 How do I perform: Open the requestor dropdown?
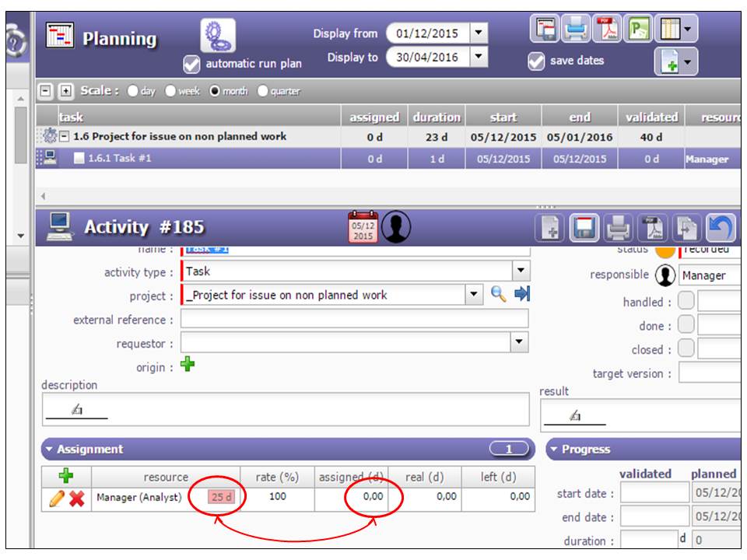click(x=519, y=342)
